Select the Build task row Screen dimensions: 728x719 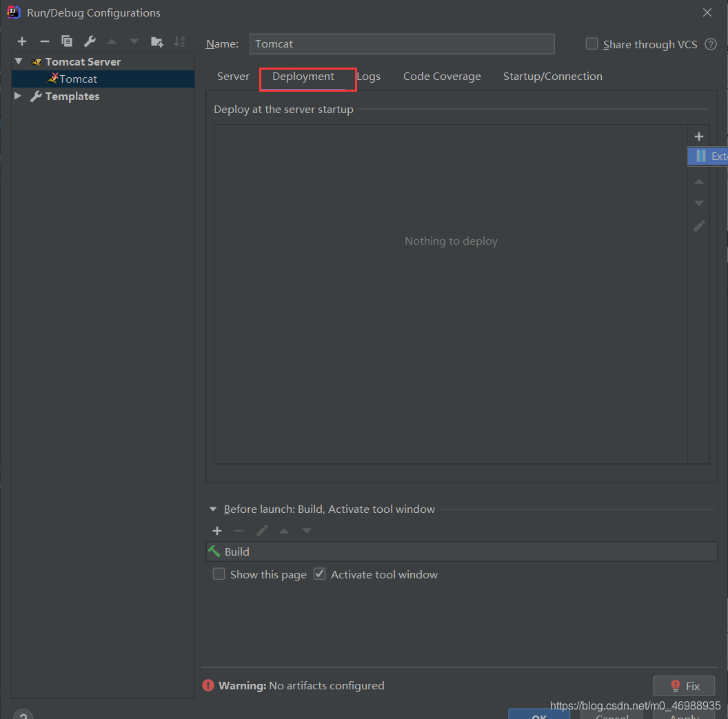click(x=461, y=551)
